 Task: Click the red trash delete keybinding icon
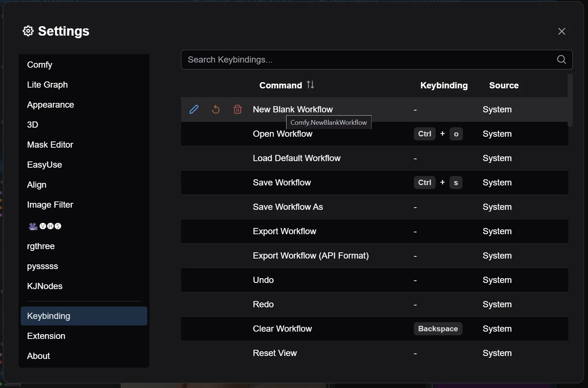point(237,109)
